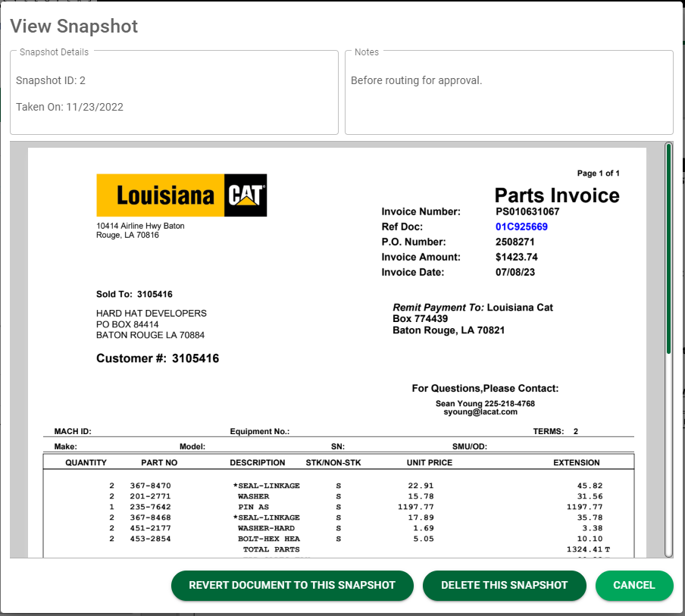Click BOLT-HEX HEA description
This screenshot has width=685, height=616.
[x=269, y=539]
